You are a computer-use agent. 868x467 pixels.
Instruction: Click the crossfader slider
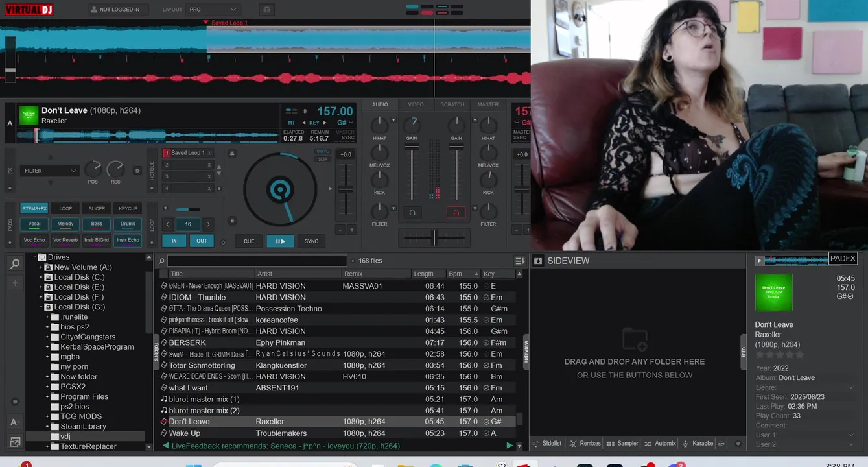pyautogui.click(x=434, y=238)
